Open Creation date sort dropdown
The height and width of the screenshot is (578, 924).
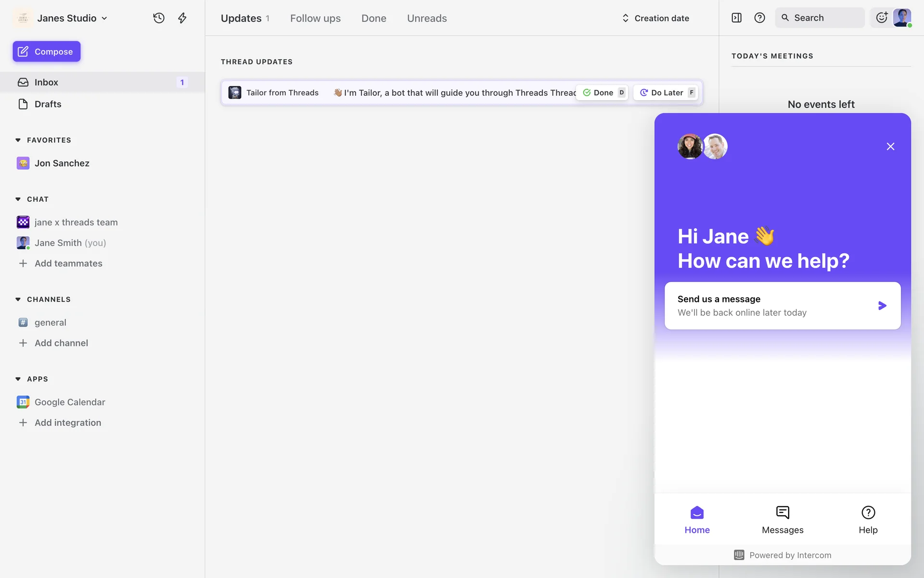click(656, 18)
